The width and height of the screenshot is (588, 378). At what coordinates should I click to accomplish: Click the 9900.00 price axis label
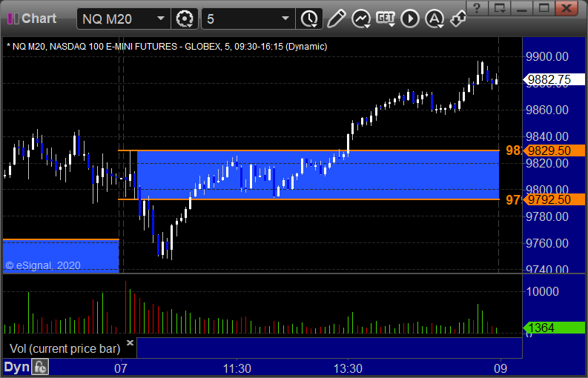pyautogui.click(x=547, y=56)
